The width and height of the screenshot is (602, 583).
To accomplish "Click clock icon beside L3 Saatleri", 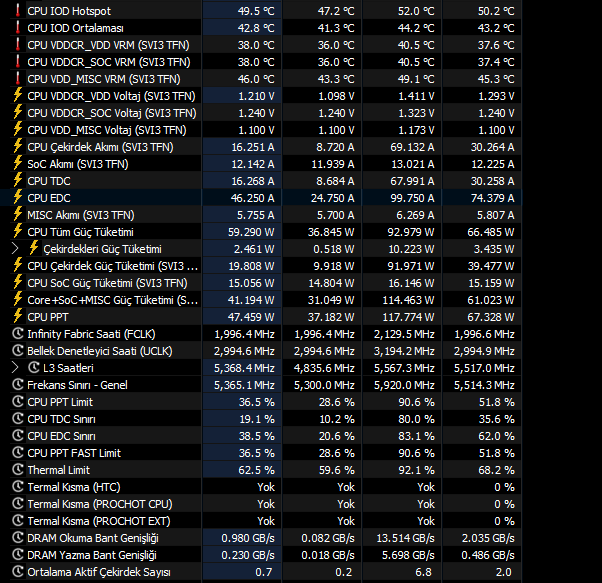I will point(34,368).
